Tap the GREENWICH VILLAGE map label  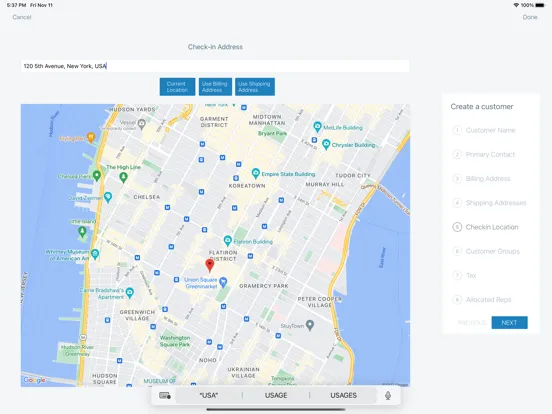(137, 315)
